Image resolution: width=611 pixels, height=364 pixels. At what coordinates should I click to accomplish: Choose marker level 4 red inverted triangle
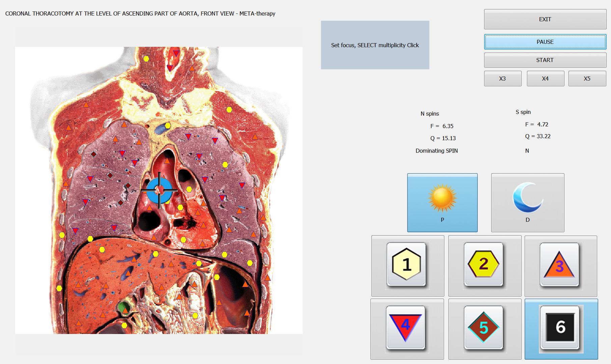click(x=407, y=329)
